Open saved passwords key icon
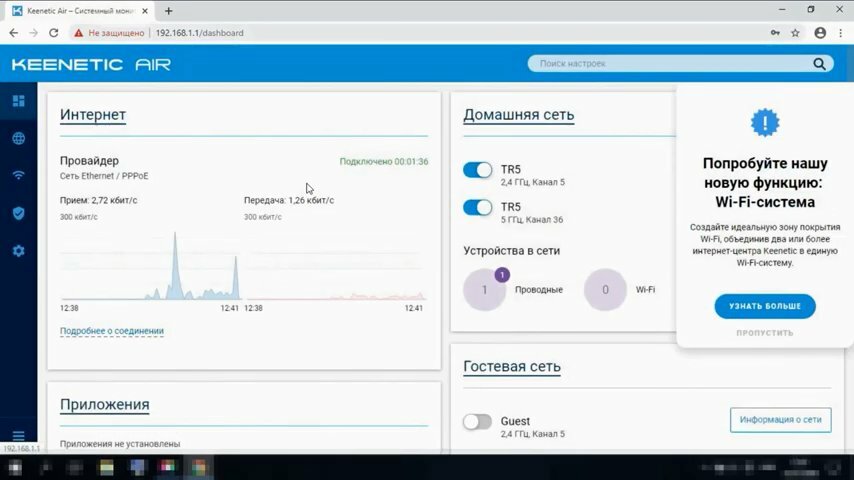Screen dimensions: 854x480 pos(775,33)
